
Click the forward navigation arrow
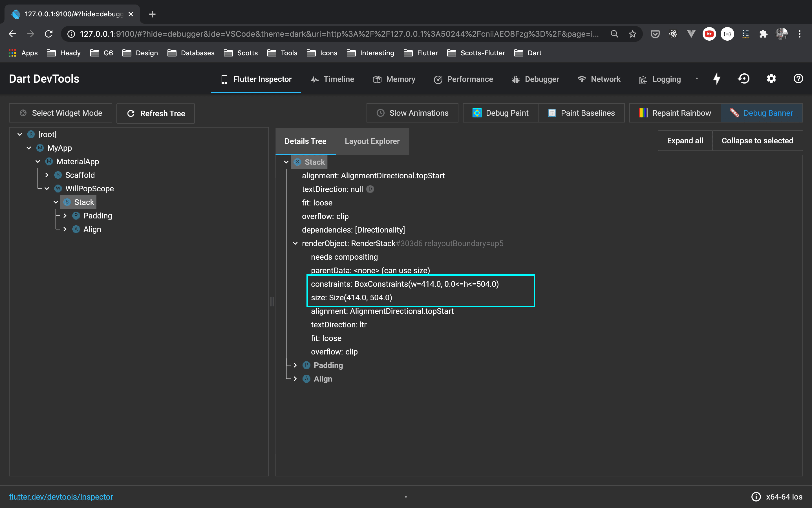click(x=30, y=34)
